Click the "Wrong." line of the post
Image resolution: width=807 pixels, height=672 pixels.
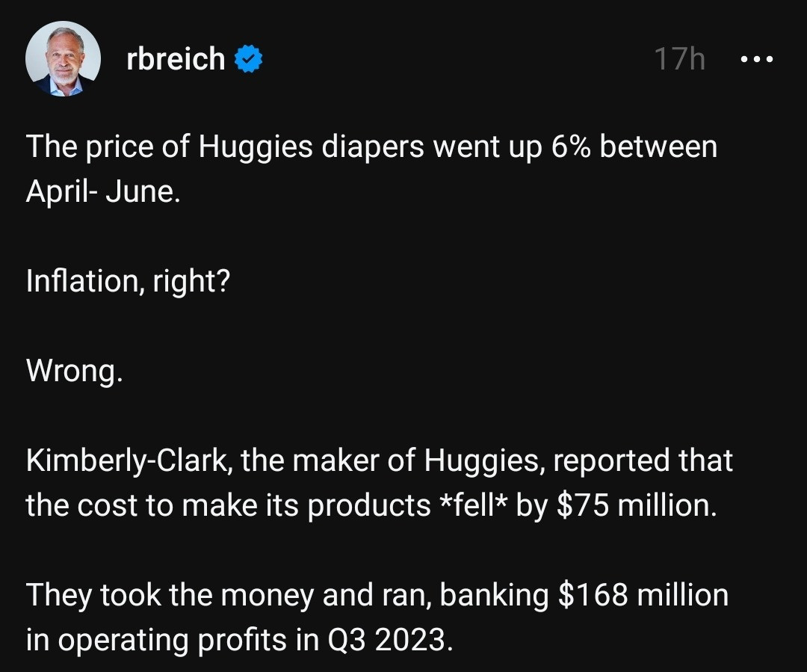click(74, 371)
